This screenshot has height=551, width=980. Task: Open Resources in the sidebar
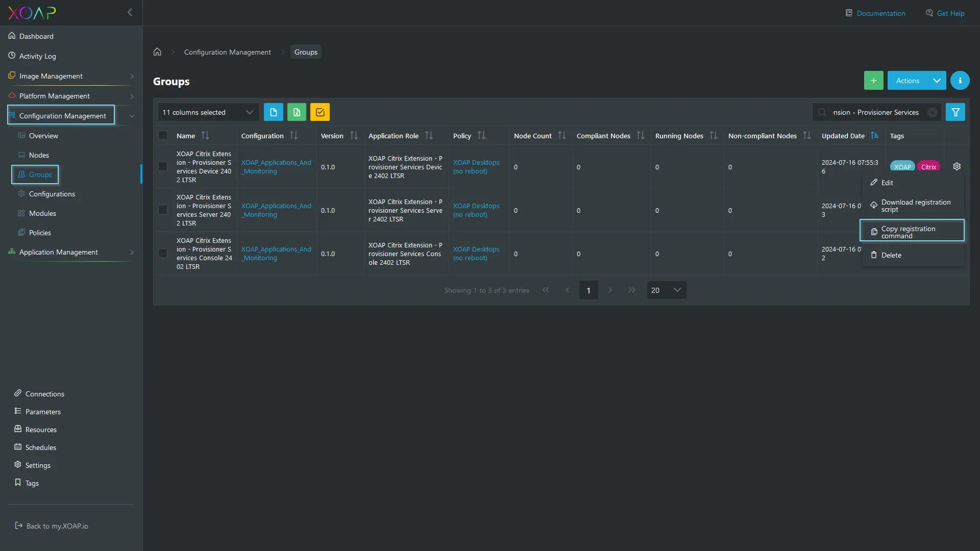pyautogui.click(x=41, y=430)
